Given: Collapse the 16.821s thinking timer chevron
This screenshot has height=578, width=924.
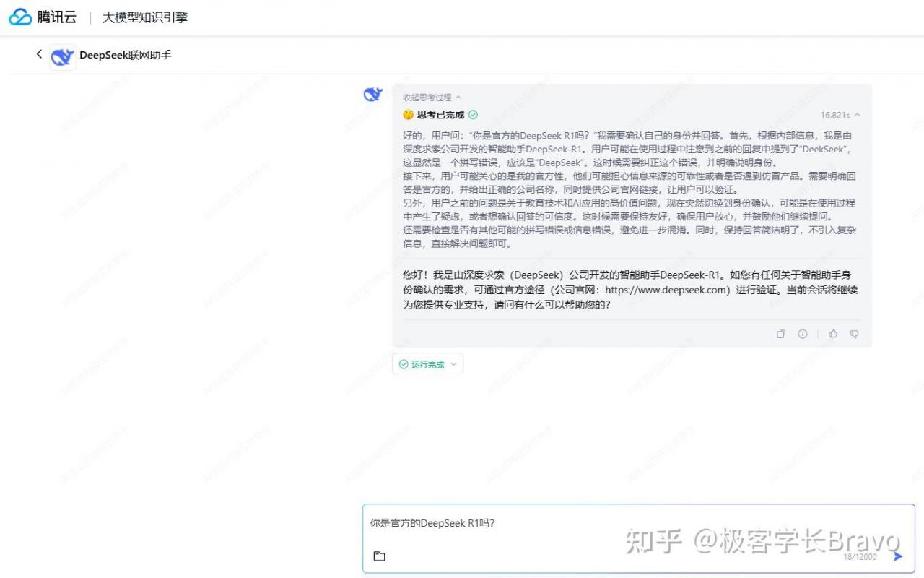Looking at the screenshot, I should pos(857,115).
